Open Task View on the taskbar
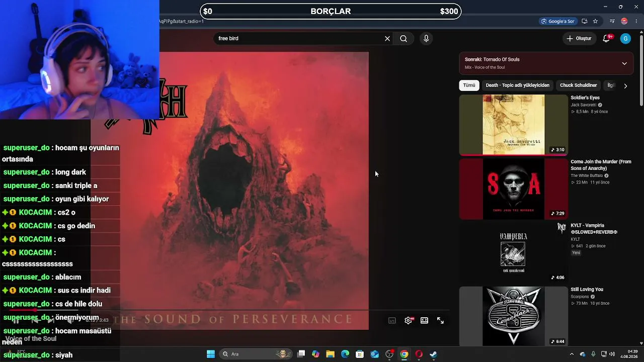 click(x=301, y=354)
